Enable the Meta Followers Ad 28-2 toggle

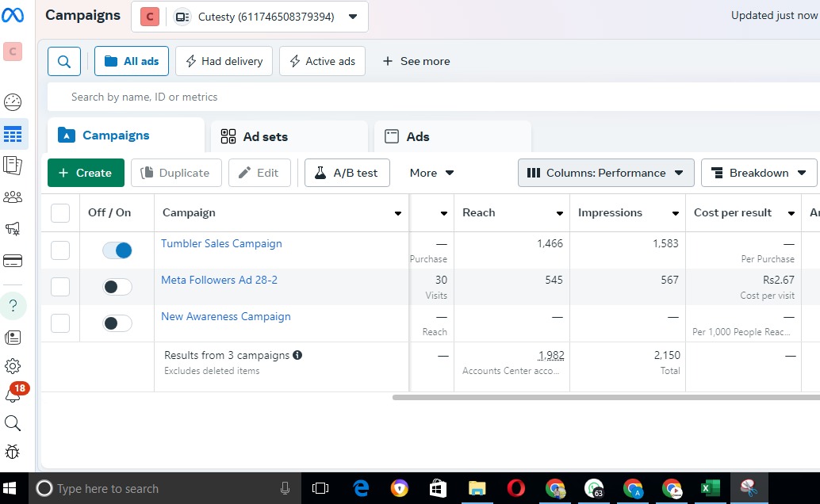117,287
